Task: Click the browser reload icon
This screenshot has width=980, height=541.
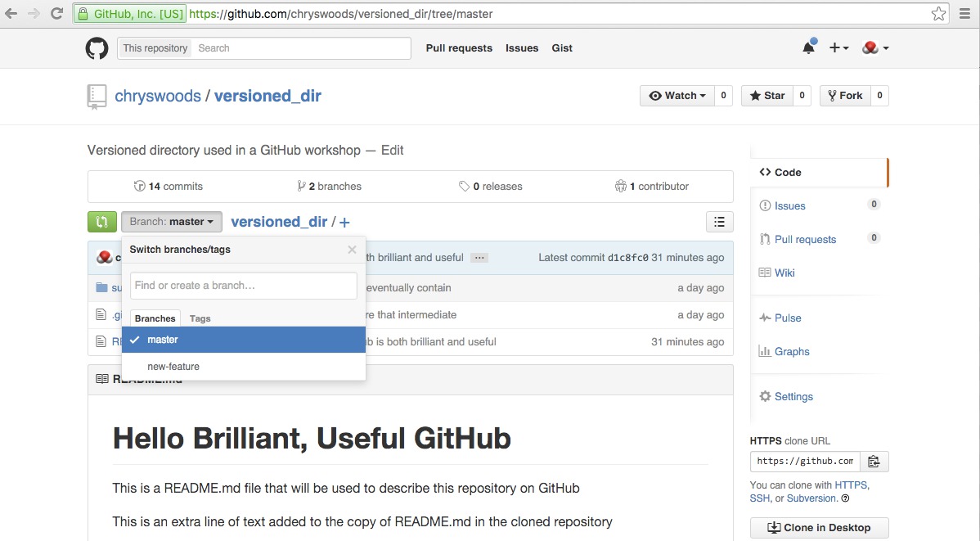Action: click(57, 13)
